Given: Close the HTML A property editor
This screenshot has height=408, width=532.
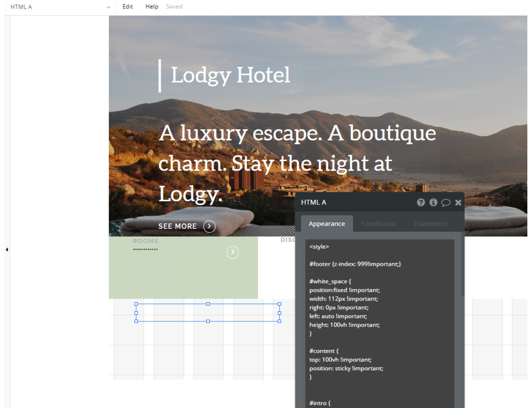Looking at the screenshot, I should (458, 203).
